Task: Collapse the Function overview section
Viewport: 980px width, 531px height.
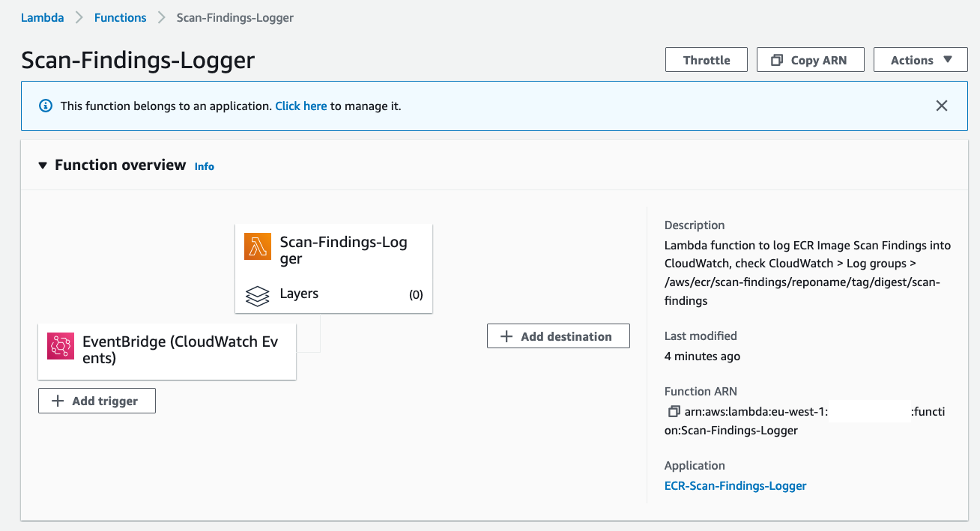Action: click(x=43, y=166)
